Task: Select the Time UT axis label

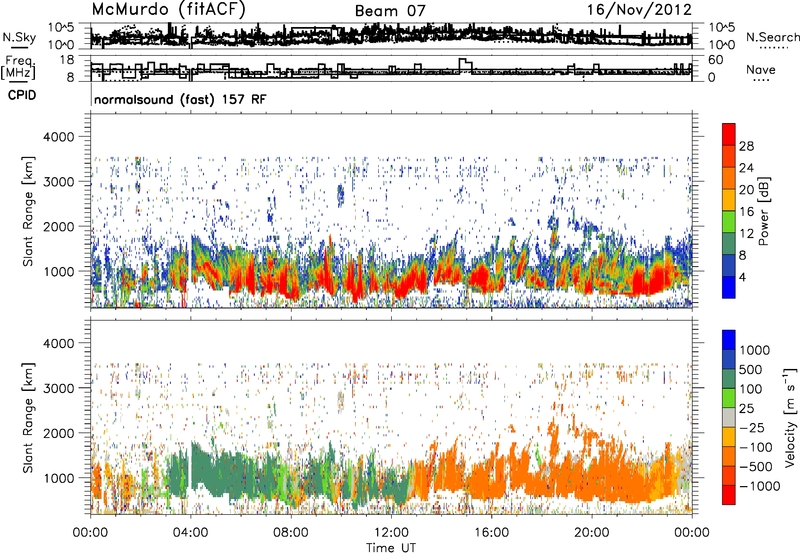Action: tap(391, 548)
